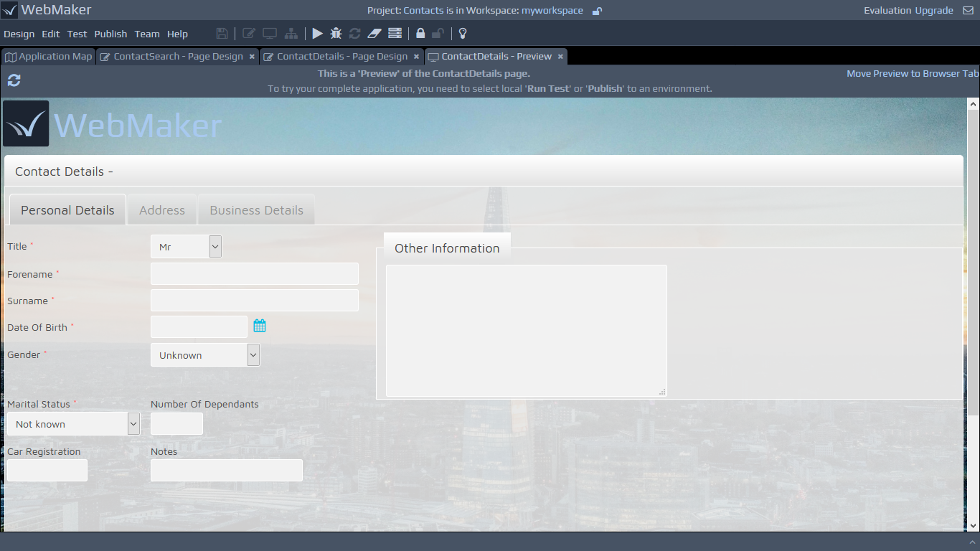Click the Upgrade link
Image resolution: width=980 pixels, height=551 pixels.
click(934, 10)
